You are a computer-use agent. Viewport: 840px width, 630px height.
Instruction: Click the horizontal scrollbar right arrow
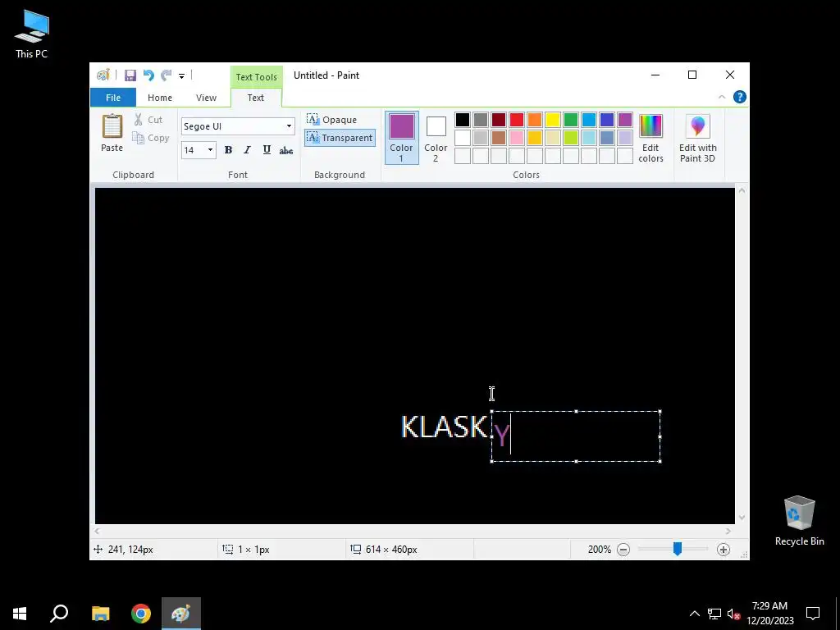coord(728,532)
